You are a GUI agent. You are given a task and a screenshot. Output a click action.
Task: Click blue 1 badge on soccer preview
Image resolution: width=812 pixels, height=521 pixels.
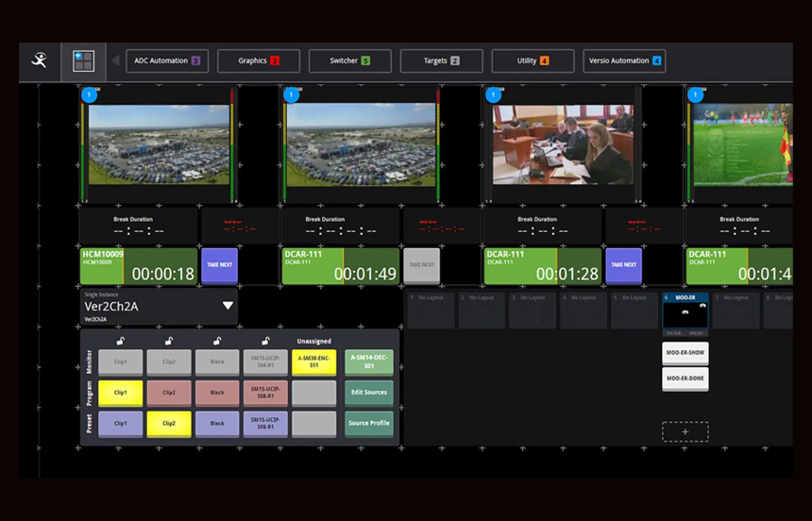pos(696,95)
